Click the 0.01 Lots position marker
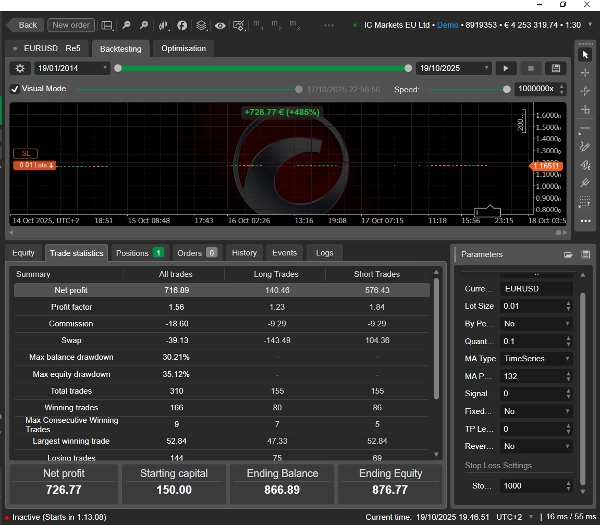600x525 pixels. pyautogui.click(x=34, y=165)
